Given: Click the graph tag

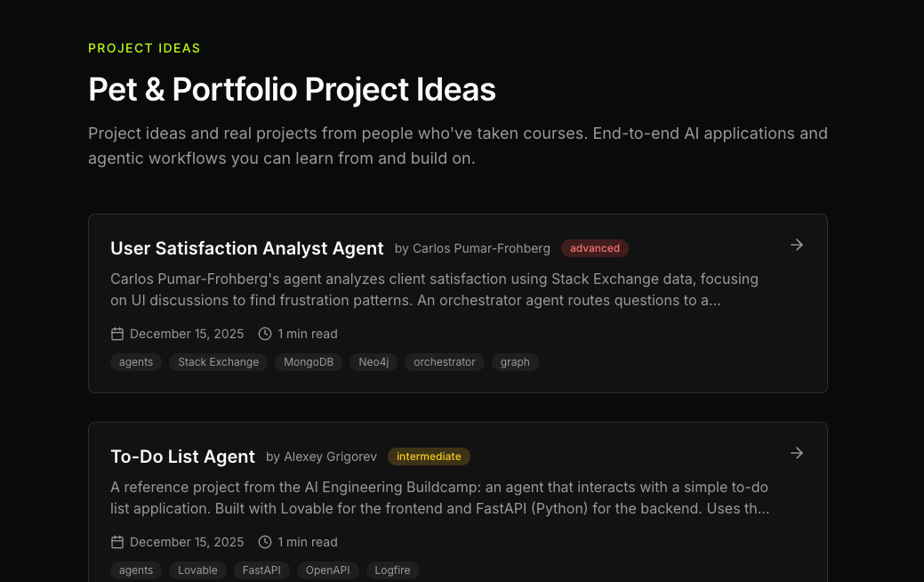Looking at the screenshot, I should tap(515, 362).
